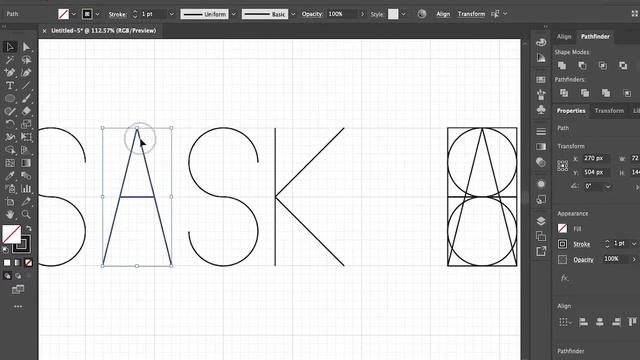Select the Free Transform tool
Image resolution: width=640 pixels, height=360 pixels.
tap(26, 137)
